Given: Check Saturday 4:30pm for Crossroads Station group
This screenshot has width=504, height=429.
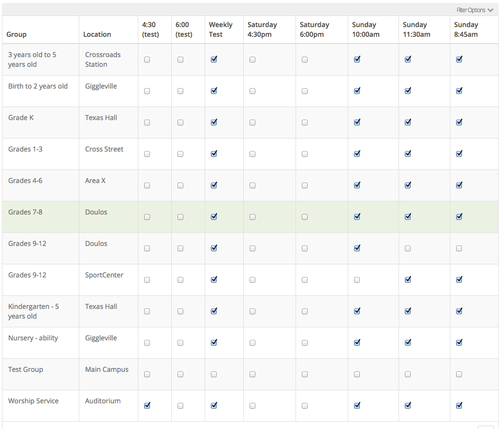Looking at the screenshot, I should (252, 59).
